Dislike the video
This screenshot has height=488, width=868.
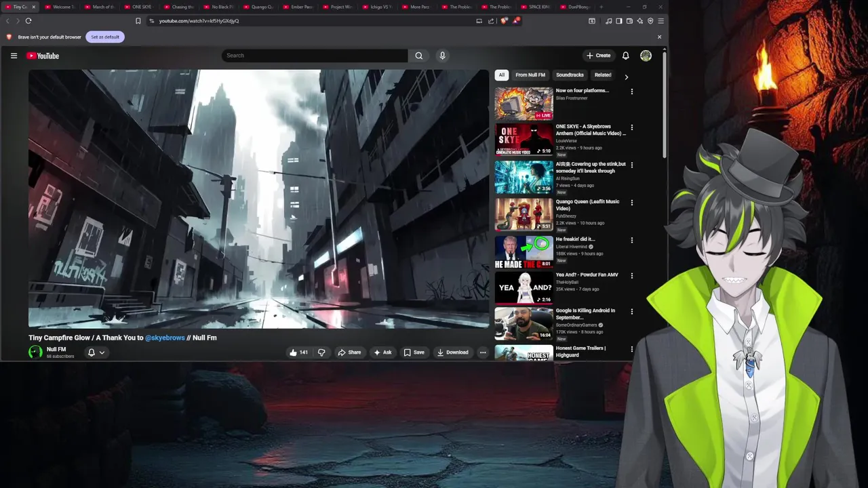point(321,352)
